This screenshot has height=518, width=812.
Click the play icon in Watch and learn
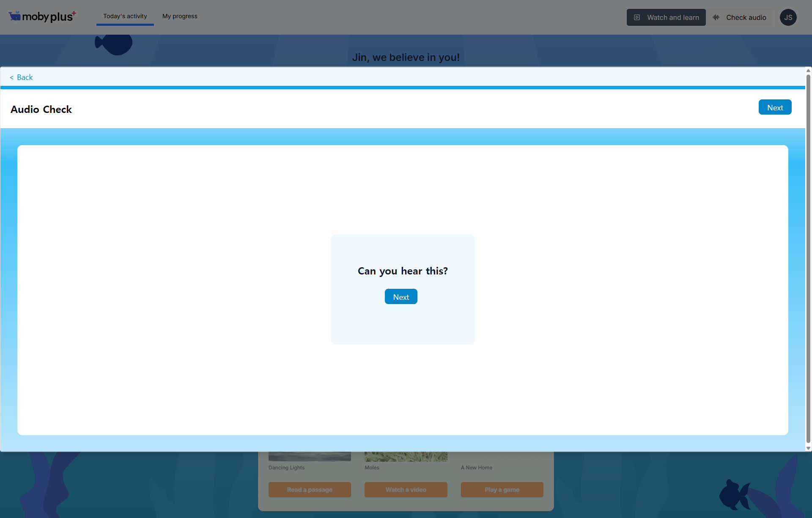(x=637, y=17)
